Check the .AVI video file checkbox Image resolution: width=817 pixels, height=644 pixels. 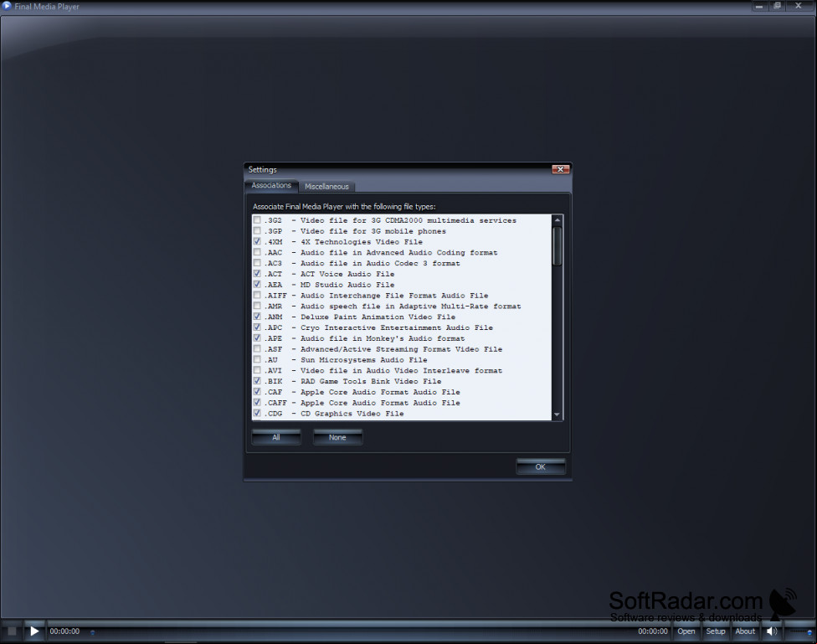257,370
